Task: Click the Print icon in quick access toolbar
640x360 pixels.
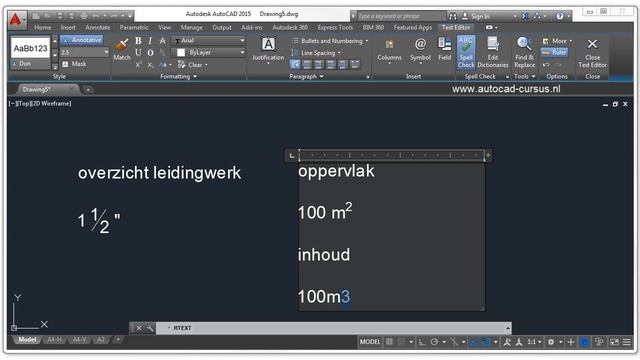Action: 84,16
